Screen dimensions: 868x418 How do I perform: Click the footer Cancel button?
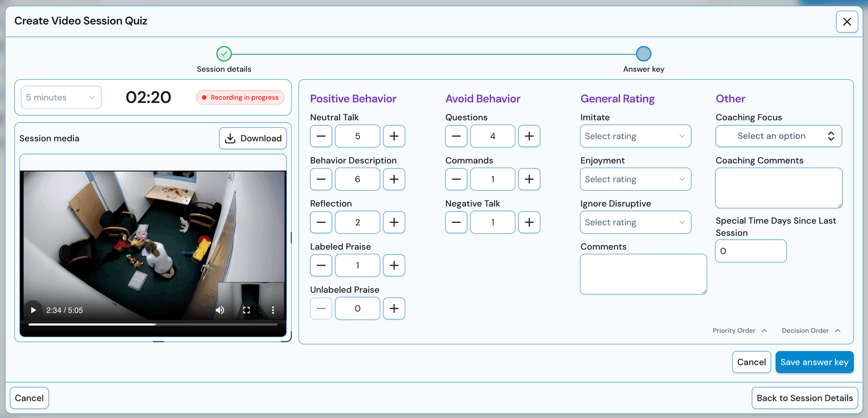29,398
